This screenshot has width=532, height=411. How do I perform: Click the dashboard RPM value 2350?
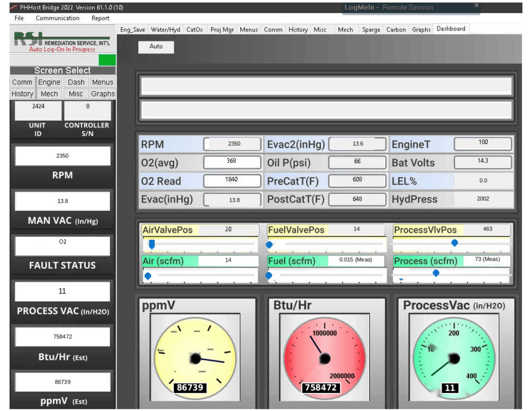pyautogui.click(x=233, y=144)
